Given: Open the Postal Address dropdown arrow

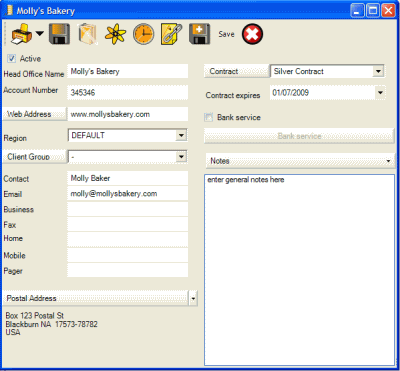Looking at the screenshot, I should click(x=193, y=298).
